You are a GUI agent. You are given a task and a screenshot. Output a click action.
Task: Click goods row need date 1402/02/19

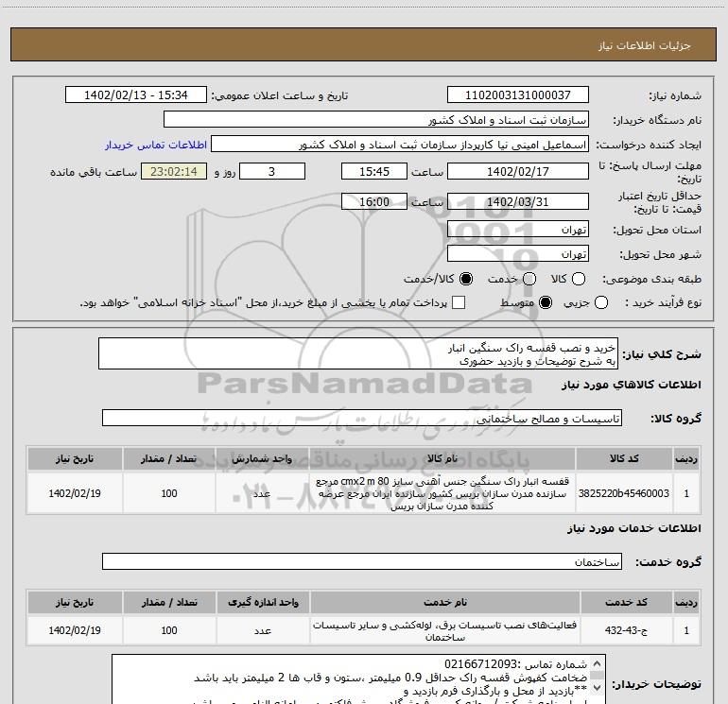pyautogui.click(x=75, y=493)
